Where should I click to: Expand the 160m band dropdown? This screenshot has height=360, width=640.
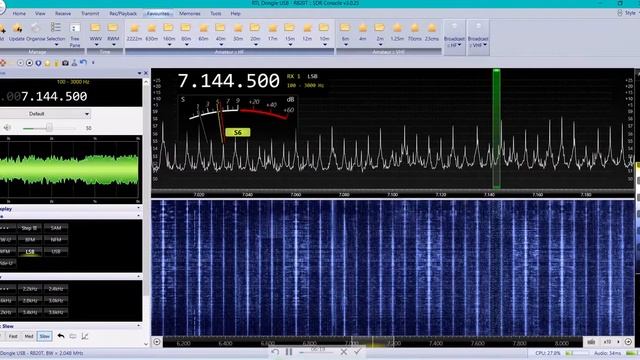(x=169, y=44)
